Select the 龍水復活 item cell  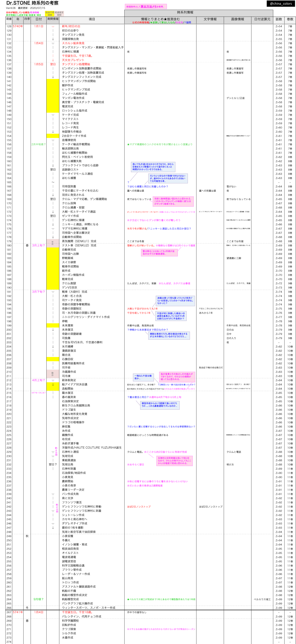(68, 393)
